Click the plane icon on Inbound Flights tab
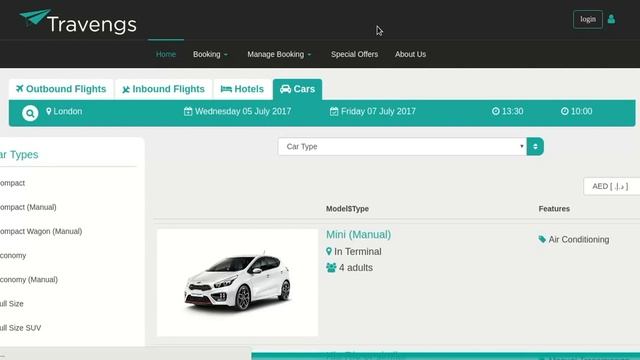Image resolution: width=640 pixels, height=360 pixels. tap(126, 89)
